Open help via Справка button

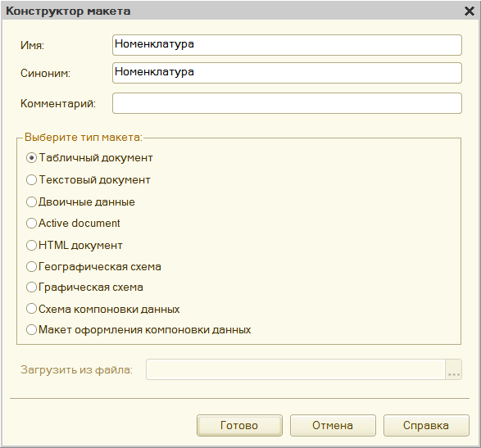426,425
